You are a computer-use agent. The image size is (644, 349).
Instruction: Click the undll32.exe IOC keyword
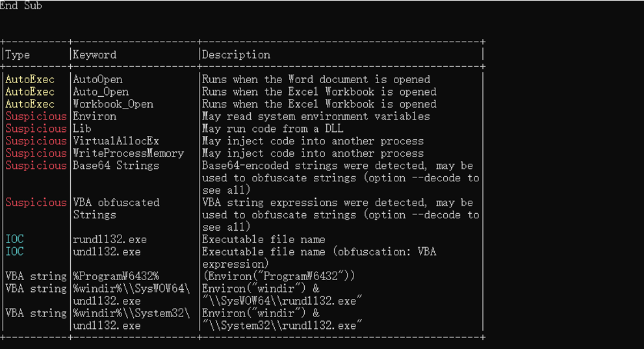(x=107, y=252)
